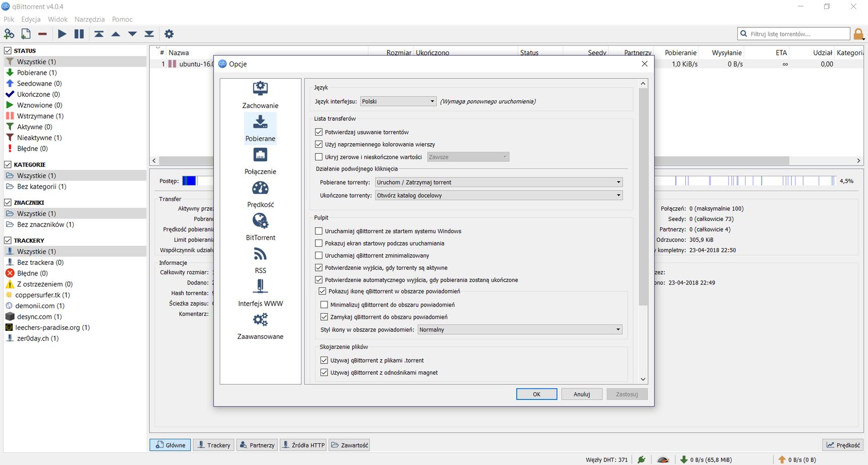Lock the qBittorrent interface padlock icon
Image resolution: width=868 pixels, height=465 pixels.
tap(858, 34)
